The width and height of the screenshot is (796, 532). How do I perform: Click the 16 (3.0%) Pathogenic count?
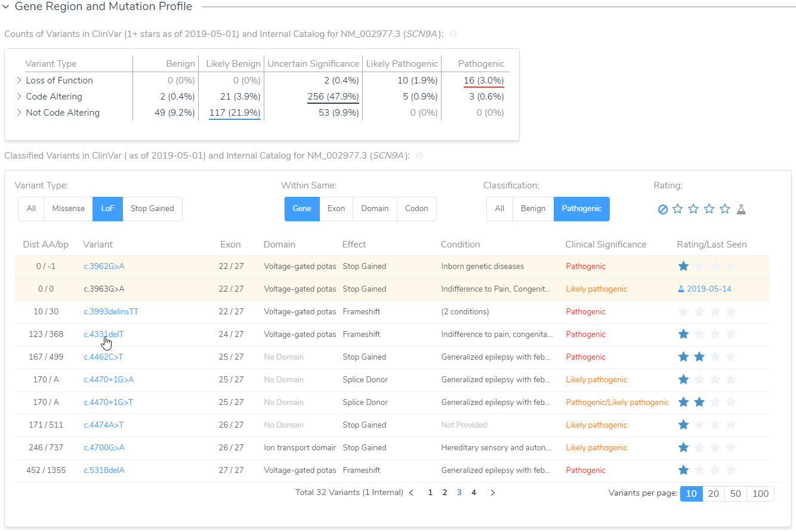483,81
